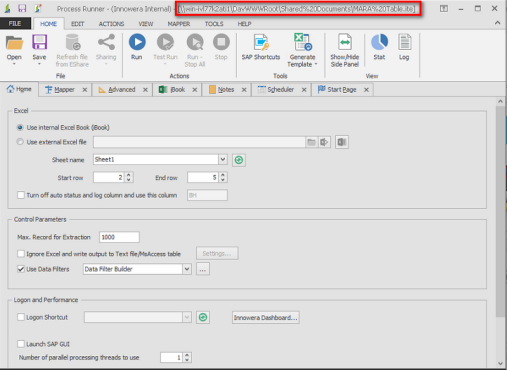Close the Start Page tab
Viewport: 507px width, 370px height.
point(366,90)
